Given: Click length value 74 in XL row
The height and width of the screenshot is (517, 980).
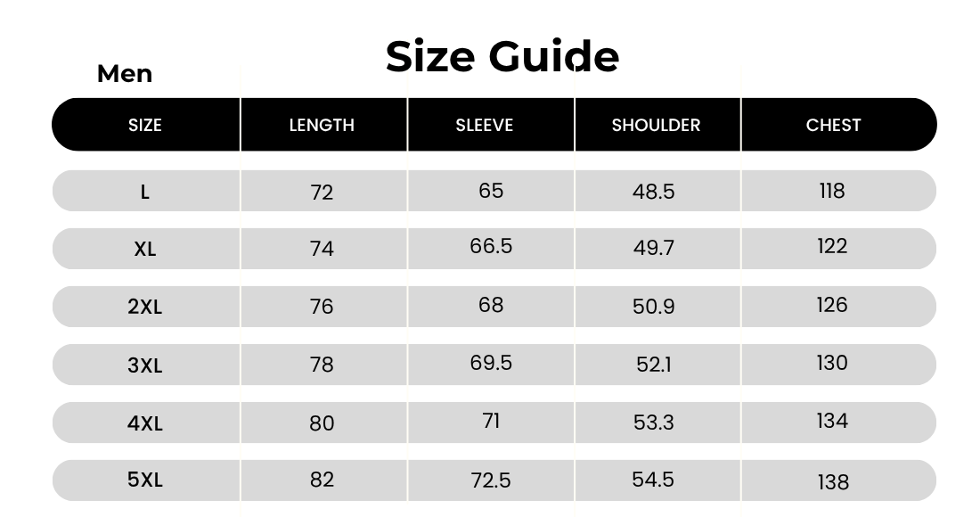Looking at the screenshot, I should [322, 249].
